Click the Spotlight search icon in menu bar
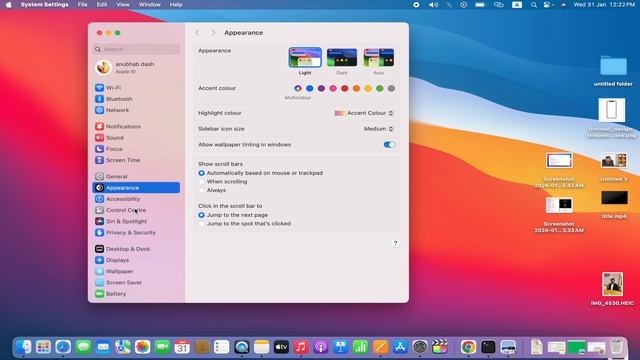This screenshot has width=640, height=360. tap(533, 5)
